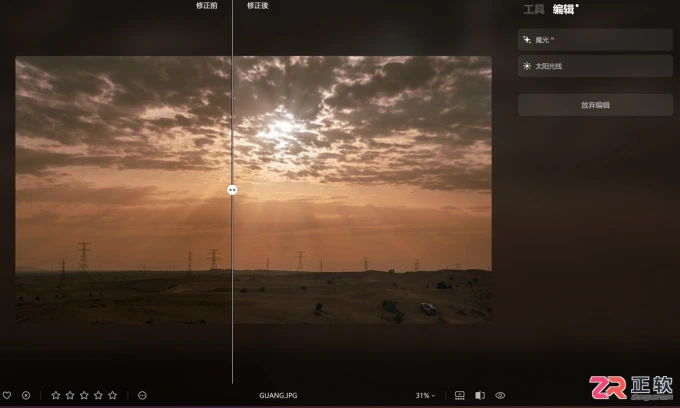This screenshot has height=408, width=680.
Task: Click the circle-minus icon beside the stars
Action: [142, 395]
